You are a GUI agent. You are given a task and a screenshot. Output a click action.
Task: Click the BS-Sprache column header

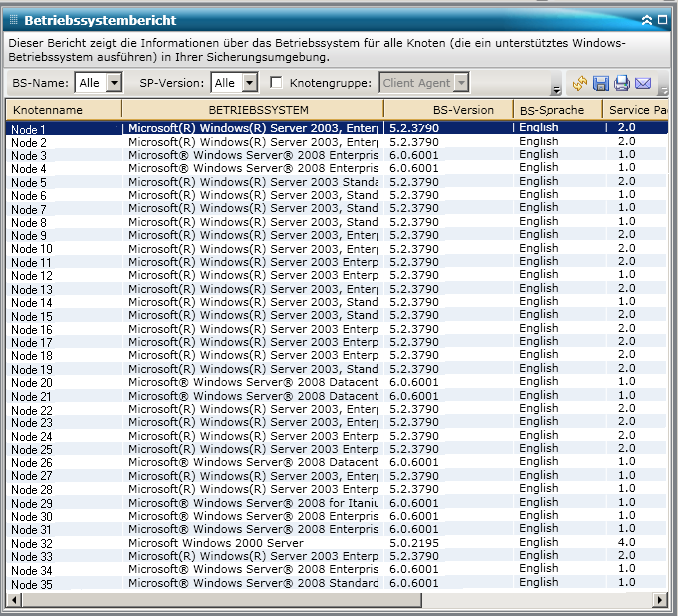557,110
